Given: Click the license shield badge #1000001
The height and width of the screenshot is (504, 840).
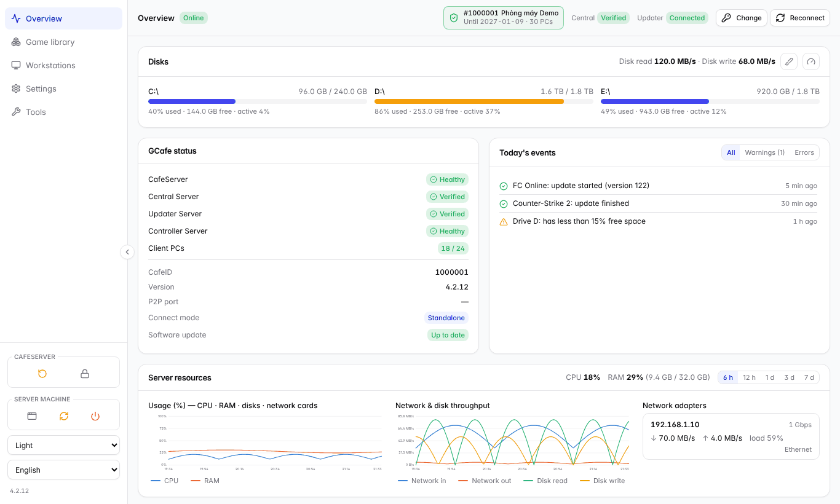Looking at the screenshot, I should tap(503, 18).
